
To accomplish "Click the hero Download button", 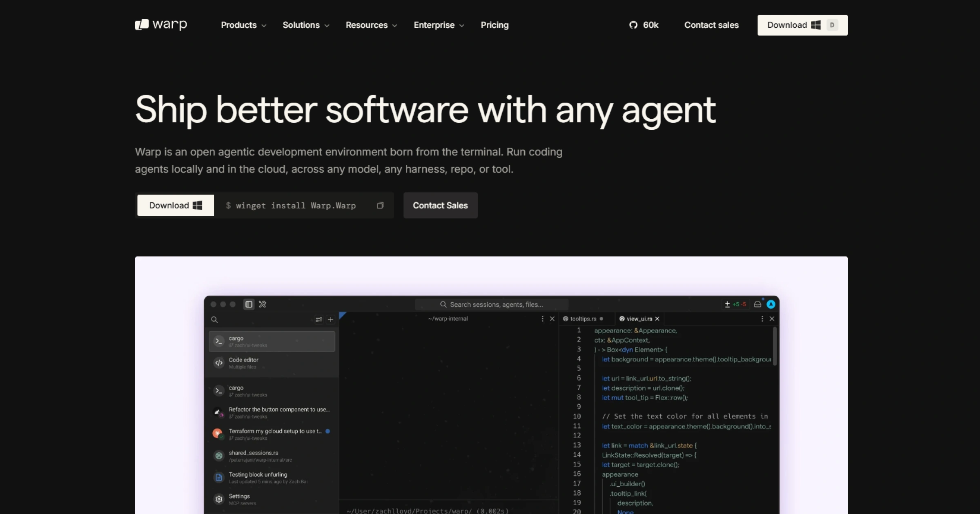I will point(176,205).
